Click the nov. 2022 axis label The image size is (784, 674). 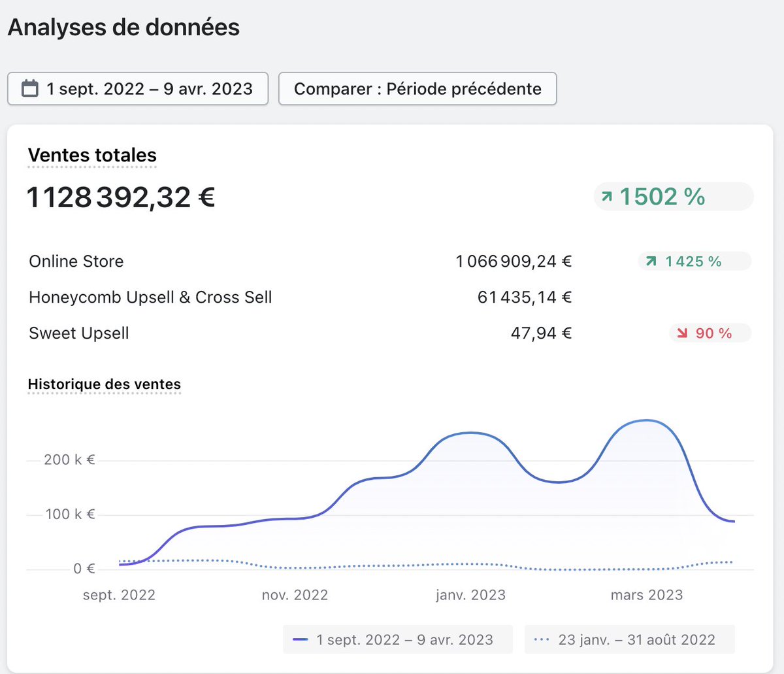pyautogui.click(x=295, y=595)
